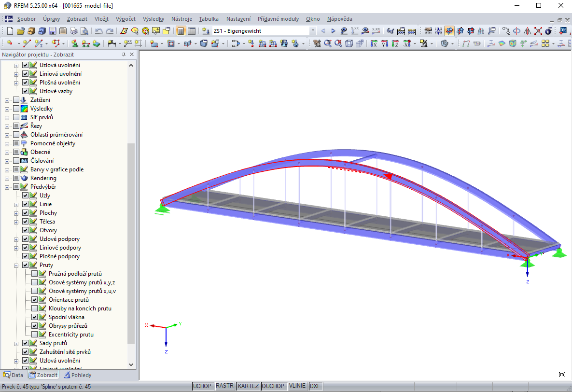Insert a new line tool
The image size is (572, 392).
coord(27,43)
